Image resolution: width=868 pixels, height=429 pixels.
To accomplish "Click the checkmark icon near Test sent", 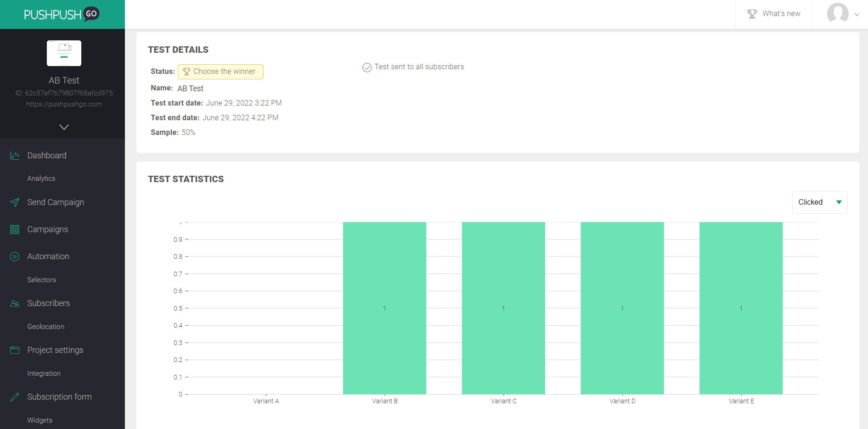I will click(x=367, y=67).
